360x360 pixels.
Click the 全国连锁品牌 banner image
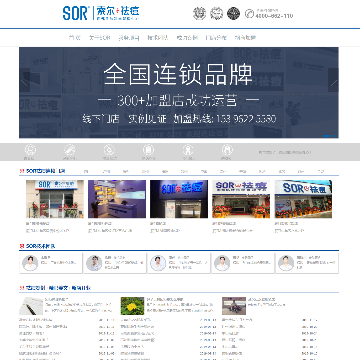pyautogui.click(x=179, y=92)
